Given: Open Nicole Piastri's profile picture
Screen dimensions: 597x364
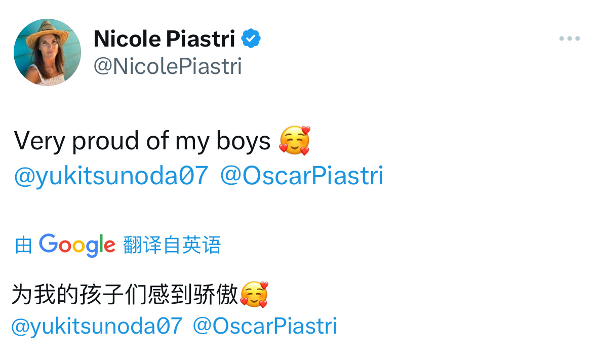Looking at the screenshot, I should pos(47,52).
